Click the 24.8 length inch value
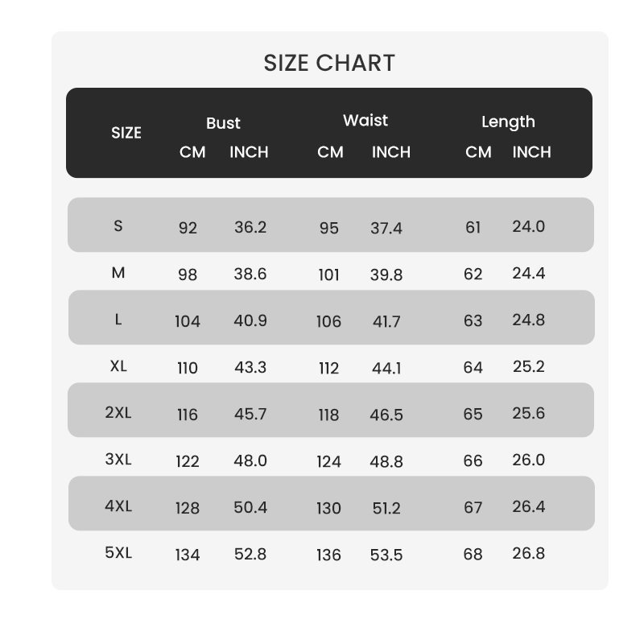Viewport: 644px width, 644px height. point(529,320)
